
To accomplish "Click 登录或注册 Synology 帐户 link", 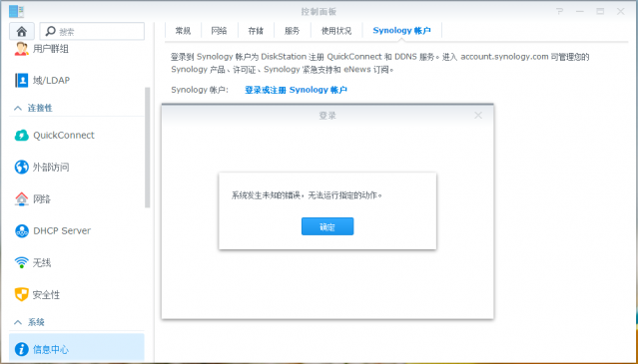I will pyautogui.click(x=296, y=90).
